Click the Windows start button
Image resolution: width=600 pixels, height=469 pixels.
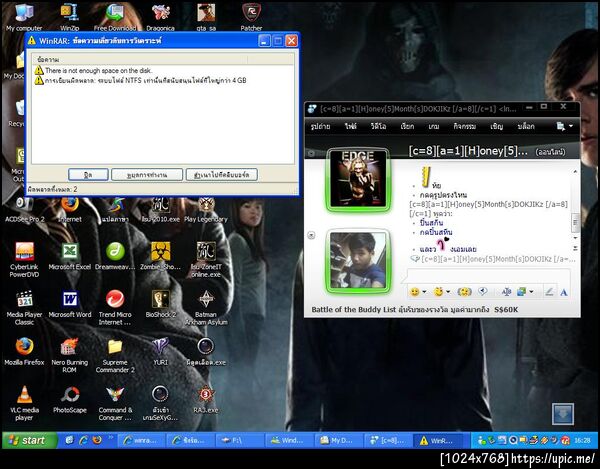click(x=29, y=440)
